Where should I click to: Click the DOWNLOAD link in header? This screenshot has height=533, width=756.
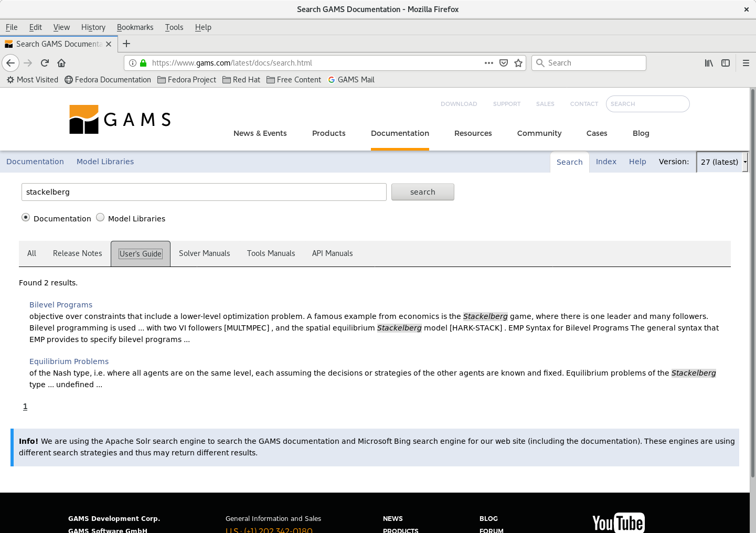tap(459, 104)
